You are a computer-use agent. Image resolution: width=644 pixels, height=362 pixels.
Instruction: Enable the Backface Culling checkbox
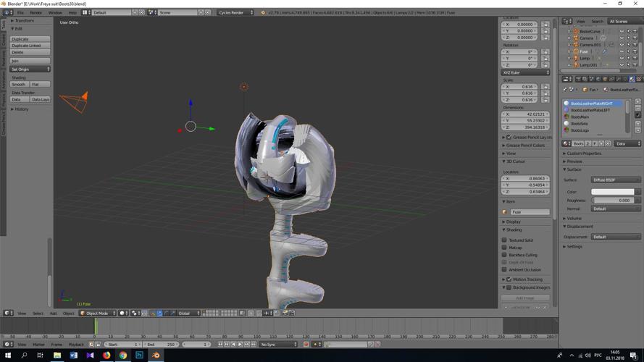tap(505, 255)
